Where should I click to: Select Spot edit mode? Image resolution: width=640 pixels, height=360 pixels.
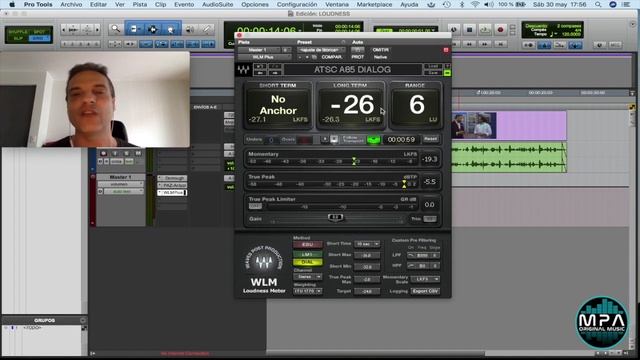(40, 31)
